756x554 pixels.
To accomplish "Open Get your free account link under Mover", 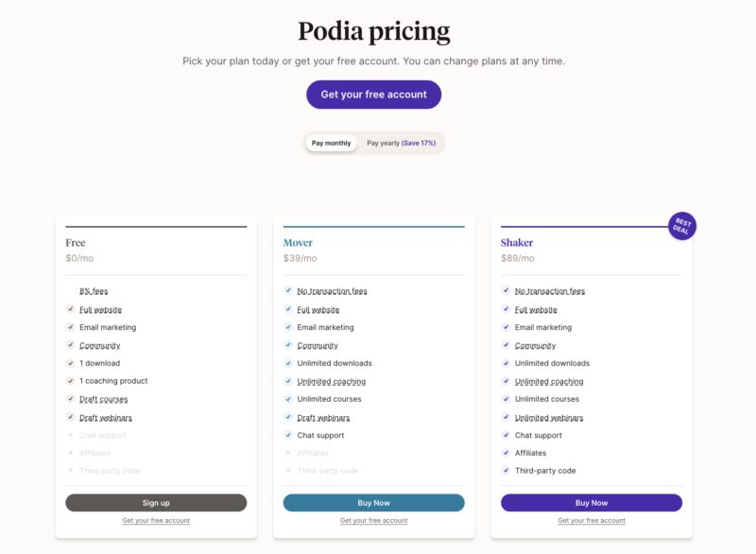I will click(373, 521).
